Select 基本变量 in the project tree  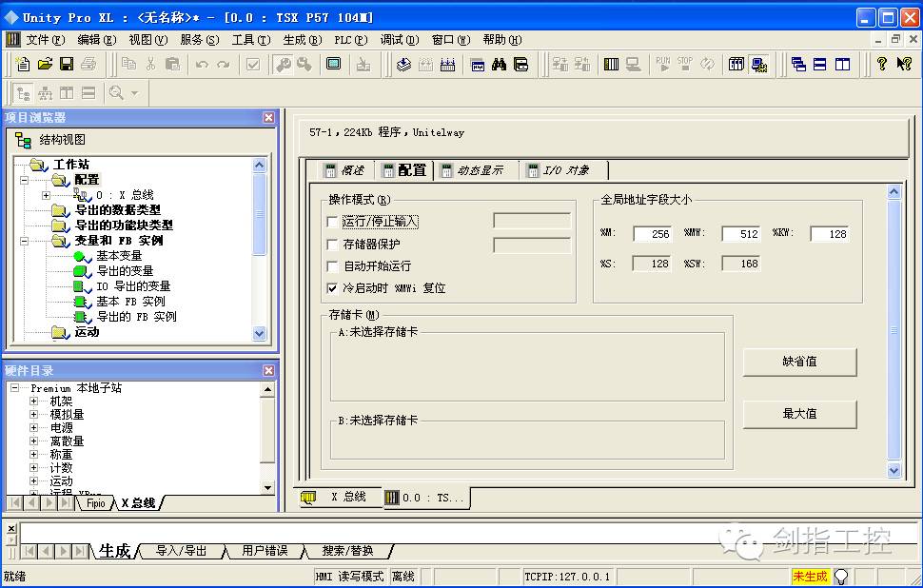(x=120, y=256)
